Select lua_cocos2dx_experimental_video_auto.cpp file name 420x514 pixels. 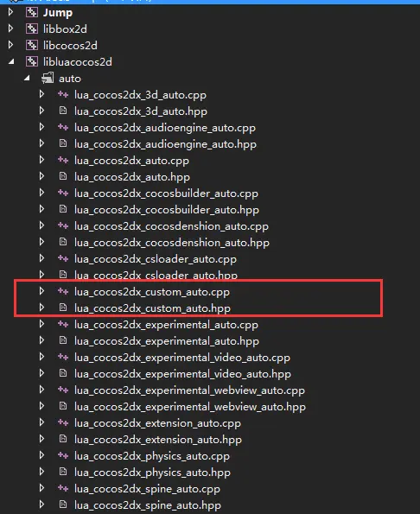coord(182,358)
